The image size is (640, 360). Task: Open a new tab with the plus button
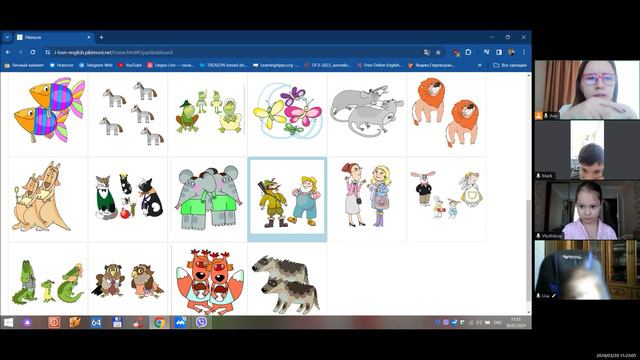point(101,37)
